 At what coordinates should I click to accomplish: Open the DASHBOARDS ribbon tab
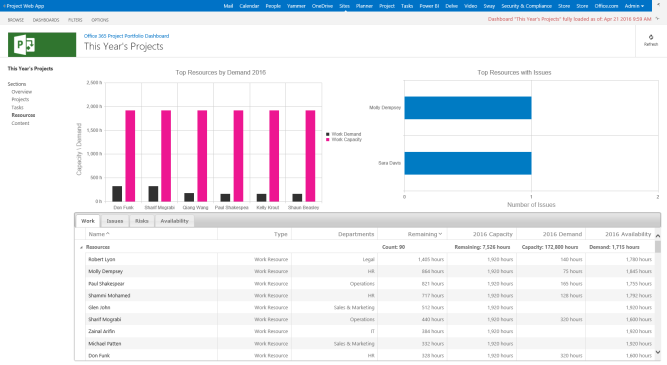click(46, 20)
